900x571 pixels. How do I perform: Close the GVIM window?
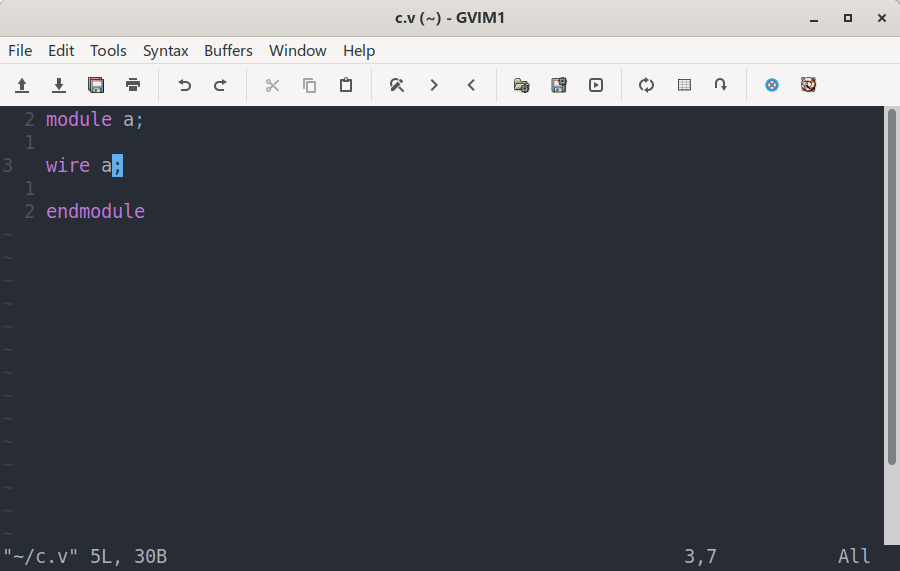coord(882,18)
